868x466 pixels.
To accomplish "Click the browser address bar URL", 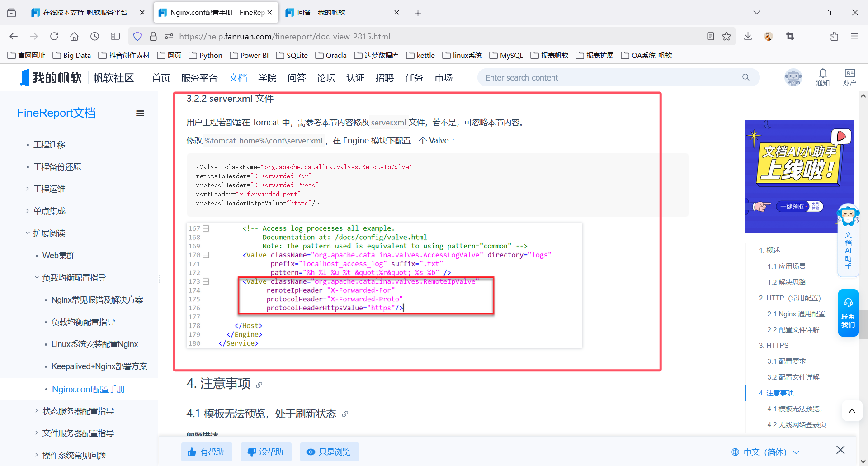I will tap(284, 36).
